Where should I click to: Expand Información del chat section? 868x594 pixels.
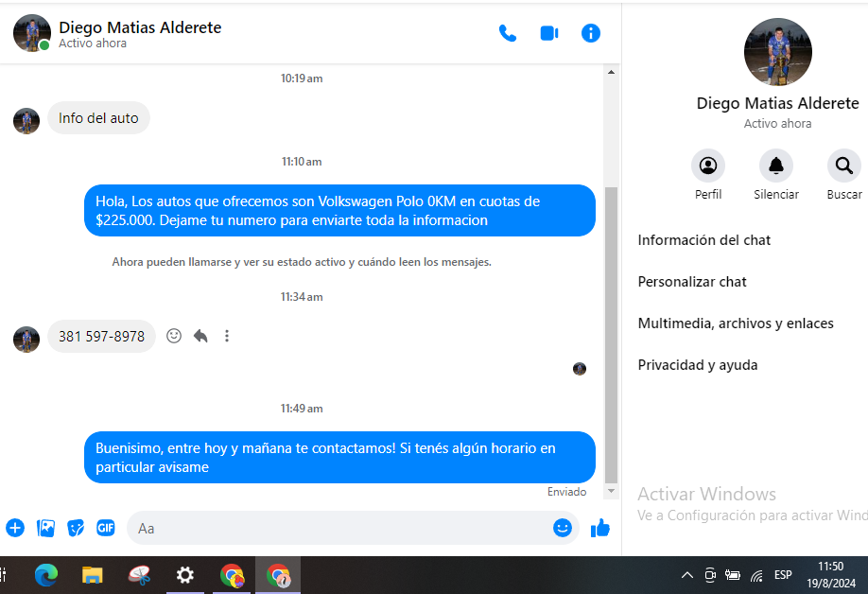(704, 240)
